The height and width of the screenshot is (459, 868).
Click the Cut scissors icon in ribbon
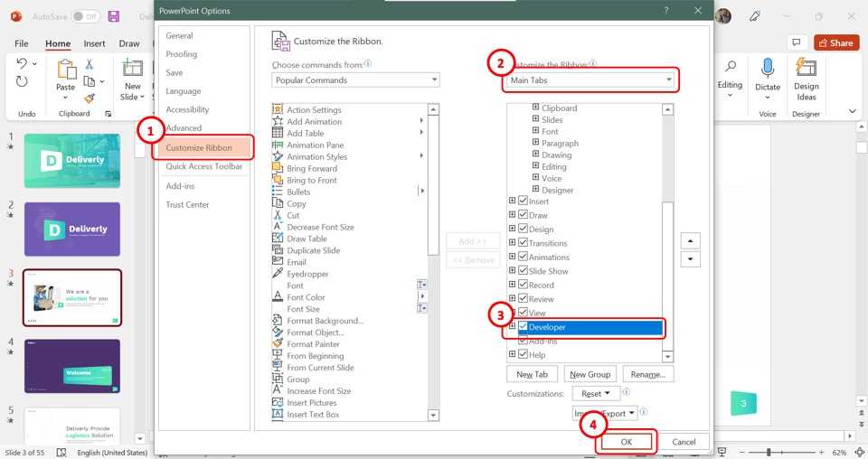(x=90, y=64)
